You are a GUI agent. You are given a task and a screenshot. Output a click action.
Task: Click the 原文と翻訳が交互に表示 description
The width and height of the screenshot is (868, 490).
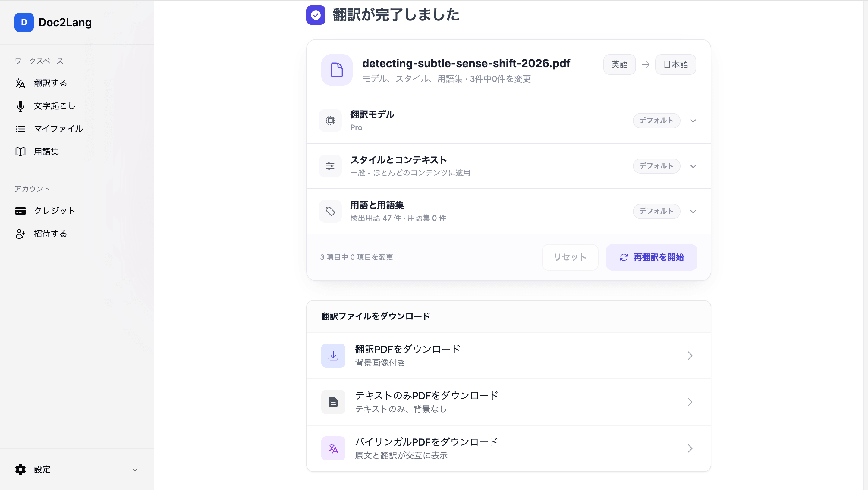pyautogui.click(x=401, y=456)
